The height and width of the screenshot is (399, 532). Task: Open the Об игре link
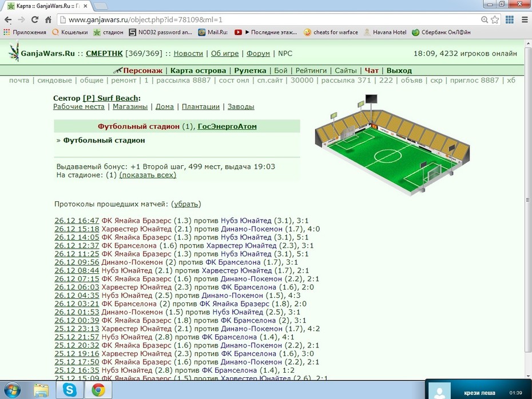[x=225, y=54]
